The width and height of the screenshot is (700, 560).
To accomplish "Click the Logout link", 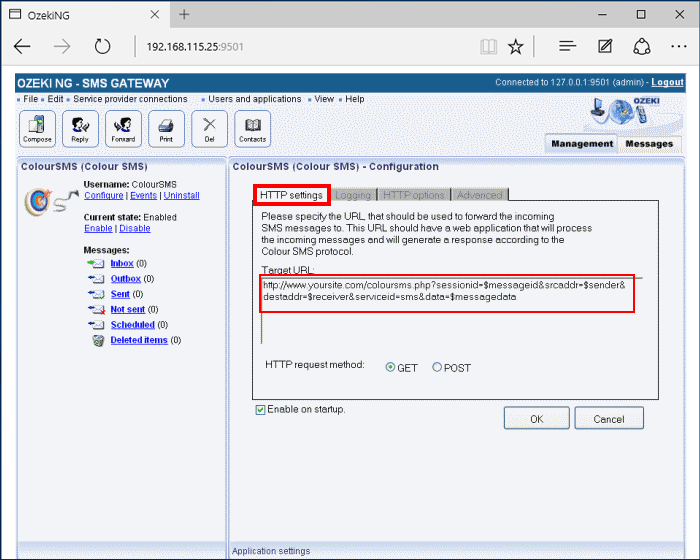I will click(x=667, y=82).
